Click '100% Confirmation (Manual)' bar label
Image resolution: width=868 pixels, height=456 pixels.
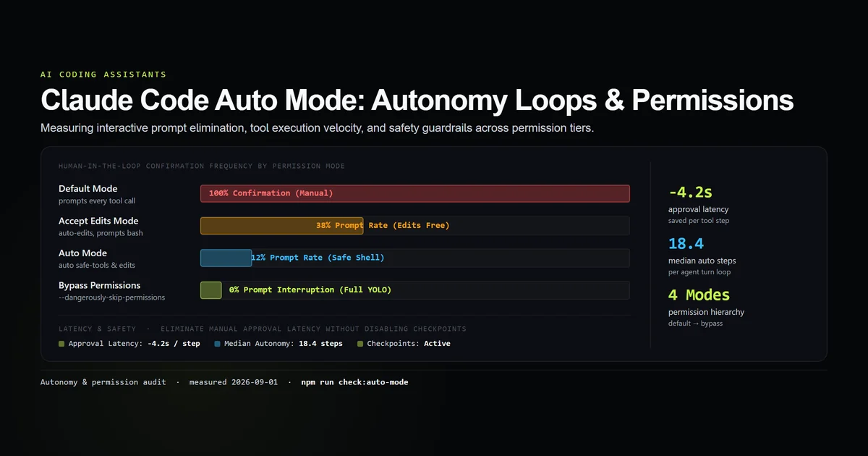[271, 194]
